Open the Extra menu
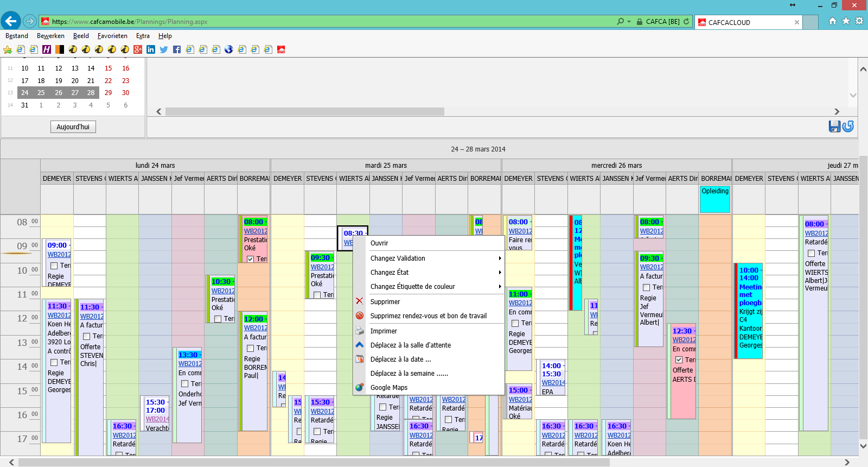The width and height of the screenshot is (868, 467). (143, 36)
